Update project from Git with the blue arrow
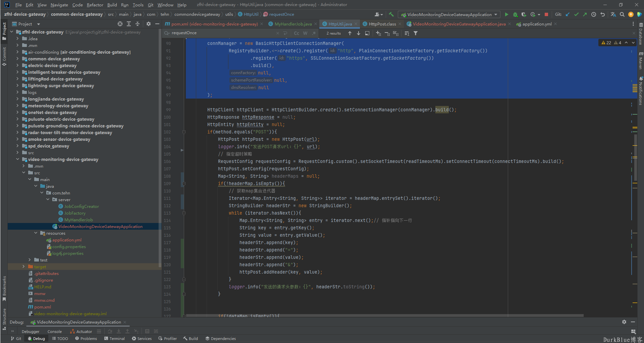 click(x=568, y=14)
